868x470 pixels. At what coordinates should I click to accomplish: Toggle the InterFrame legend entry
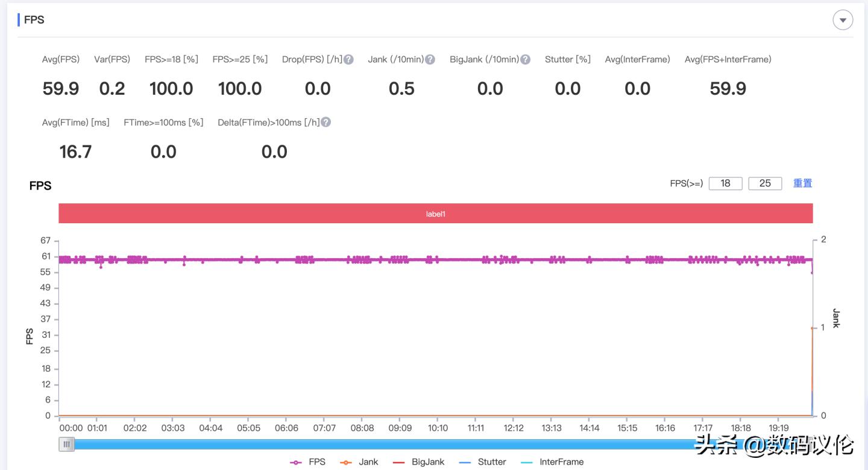tap(552, 462)
